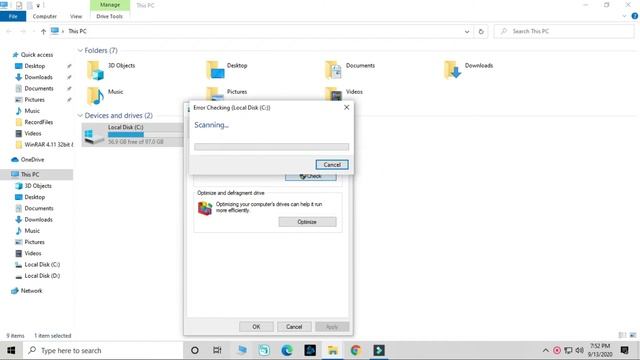Select OneDrive in navigation pane
Viewport: 640px width, 360px height.
[32, 160]
